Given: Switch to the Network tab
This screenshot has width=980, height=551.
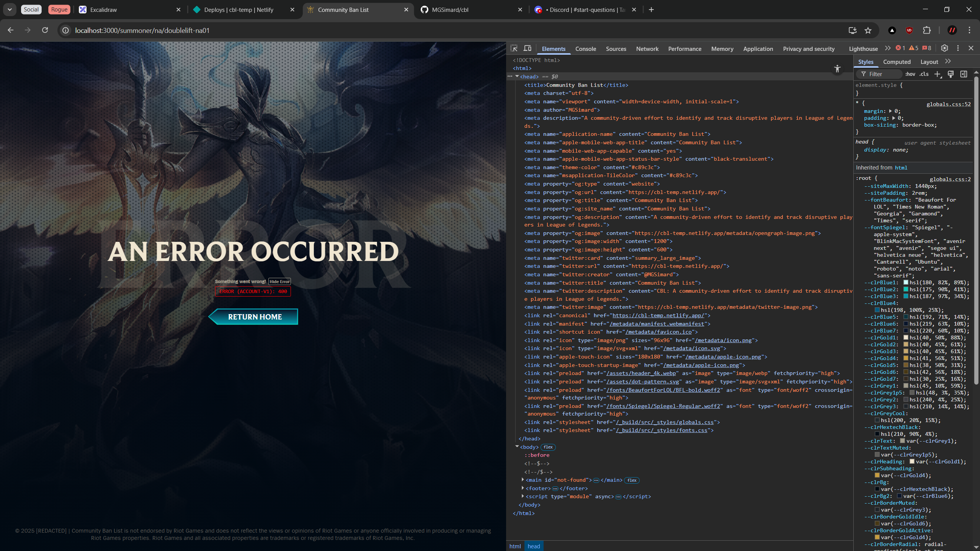Looking at the screenshot, I should pos(647,49).
